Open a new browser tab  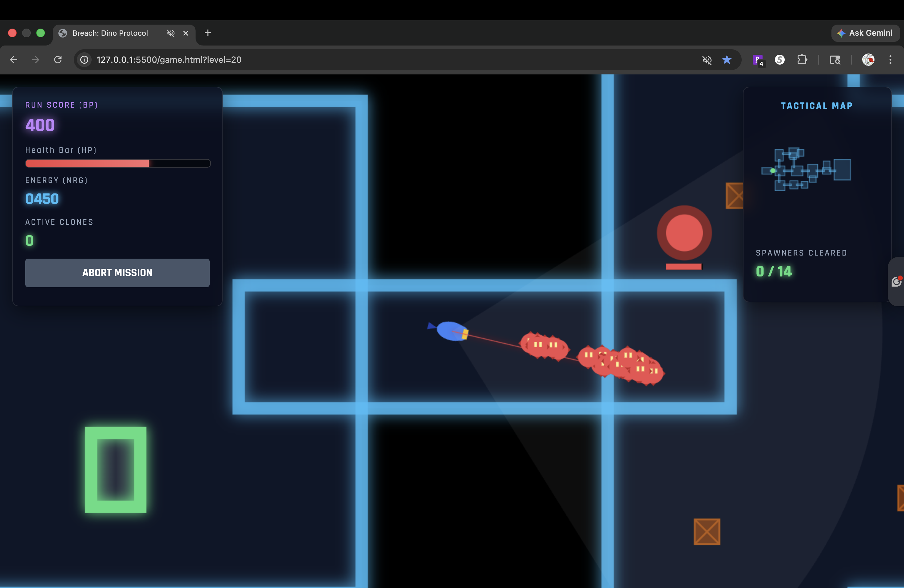(x=207, y=33)
